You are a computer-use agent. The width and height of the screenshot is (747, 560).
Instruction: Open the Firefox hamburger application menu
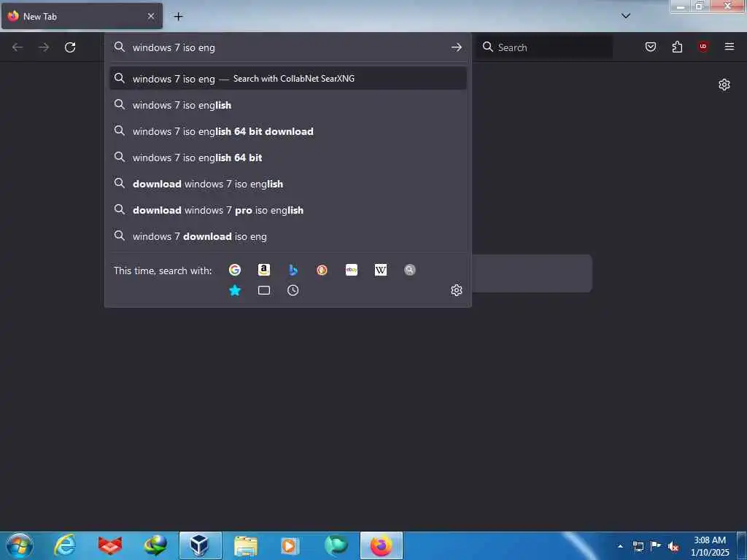(729, 47)
